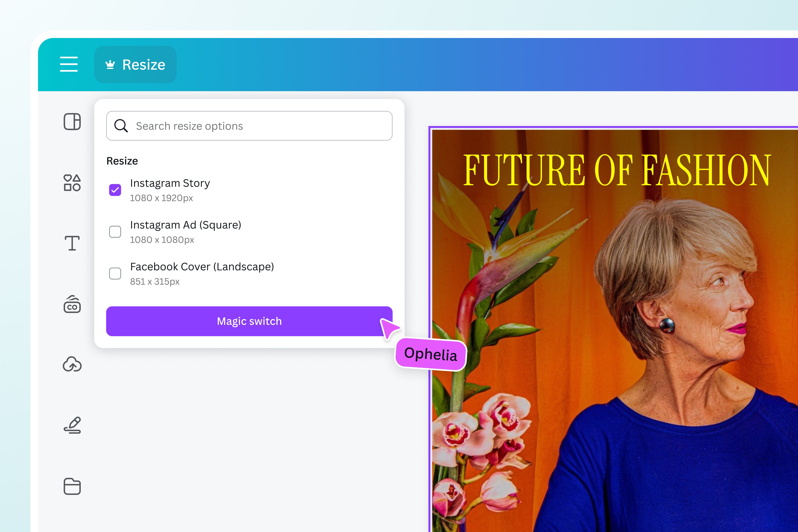Enable the Instagram Ad (Square) checkbox
The height and width of the screenshot is (532, 798).
tap(115, 231)
